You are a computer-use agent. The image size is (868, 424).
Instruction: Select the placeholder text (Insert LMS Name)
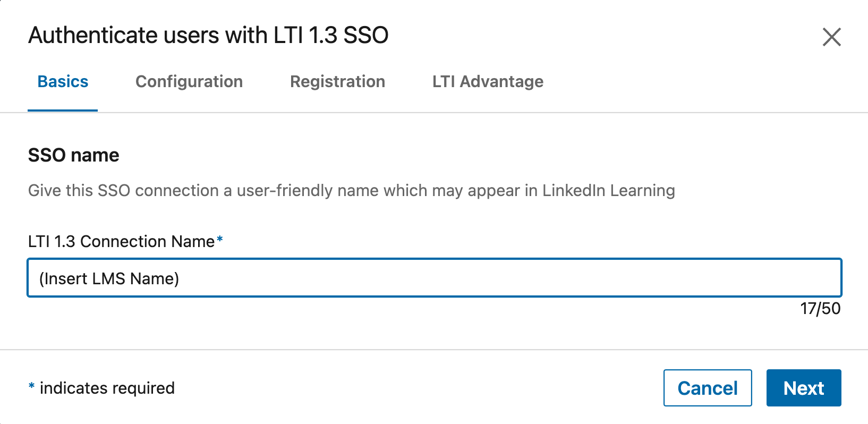pyautogui.click(x=109, y=278)
